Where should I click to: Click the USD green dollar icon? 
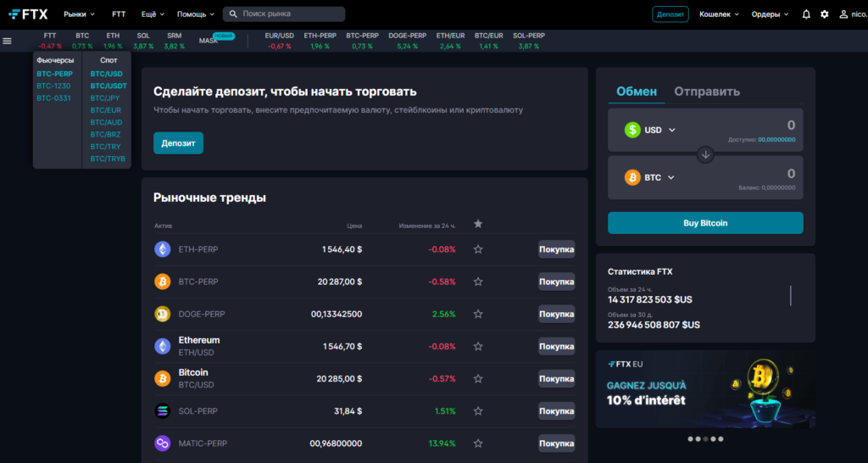coord(632,130)
